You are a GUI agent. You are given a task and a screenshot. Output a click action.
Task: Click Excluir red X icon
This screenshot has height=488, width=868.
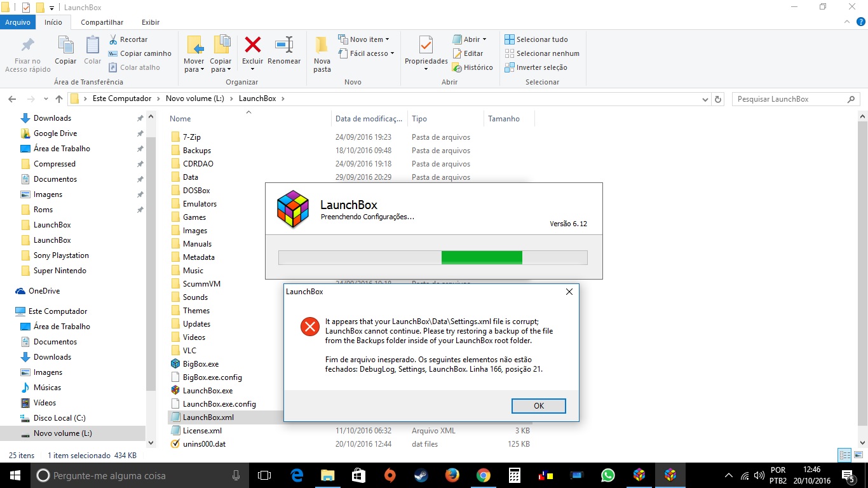pyautogui.click(x=253, y=45)
